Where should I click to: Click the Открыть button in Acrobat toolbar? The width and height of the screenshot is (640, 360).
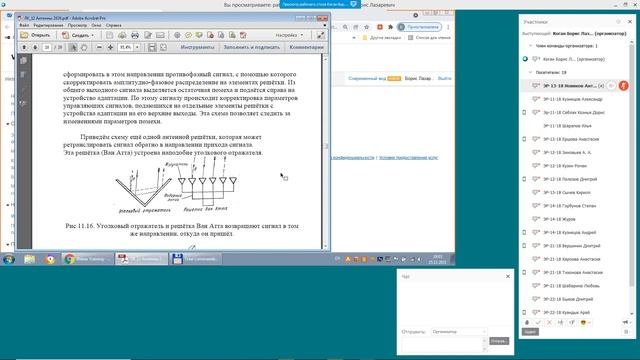pyautogui.click(x=35, y=35)
